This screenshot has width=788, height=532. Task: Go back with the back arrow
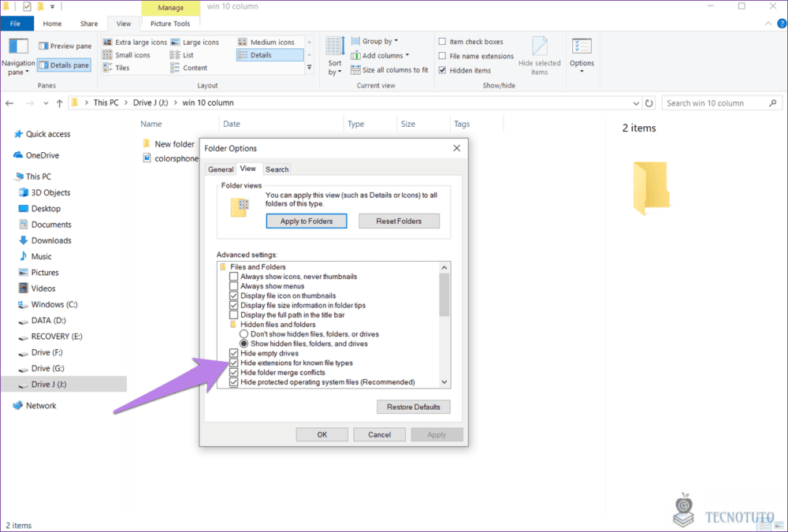(x=9, y=103)
